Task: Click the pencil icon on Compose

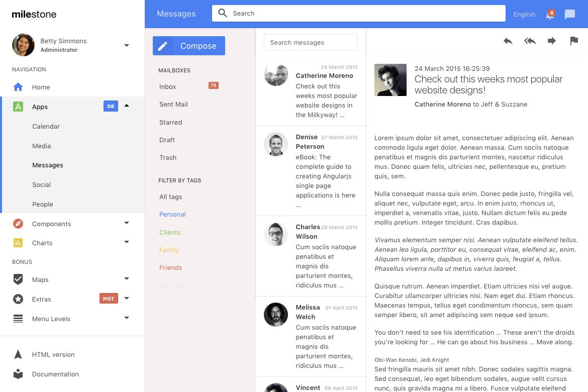Action: (x=162, y=46)
